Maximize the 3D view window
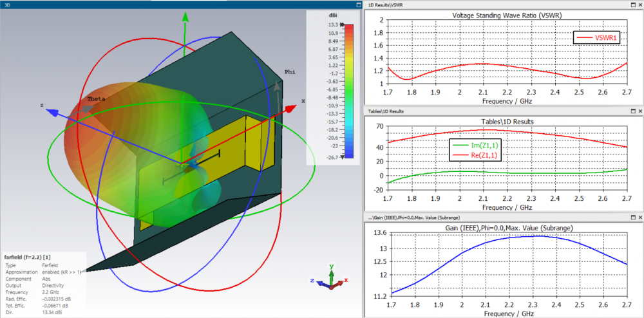Screen dimensions: 644x318 tap(358, 5)
